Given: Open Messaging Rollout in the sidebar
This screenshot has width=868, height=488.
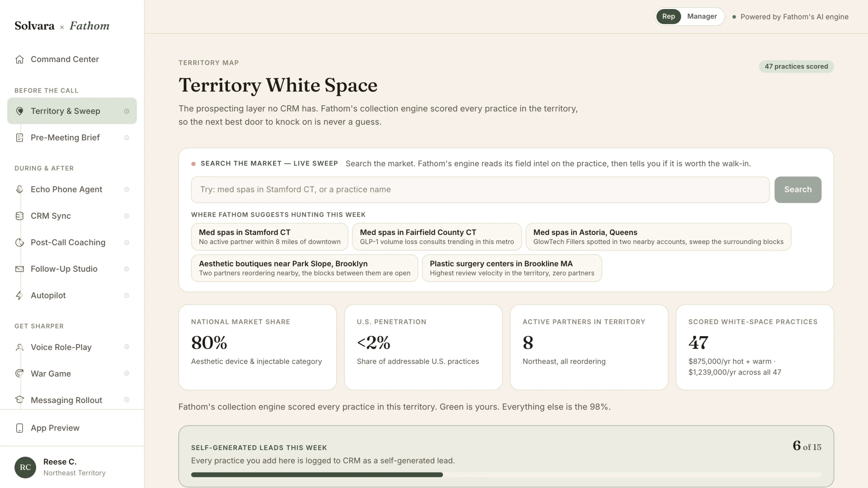Looking at the screenshot, I should pyautogui.click(x=72, y=400).
